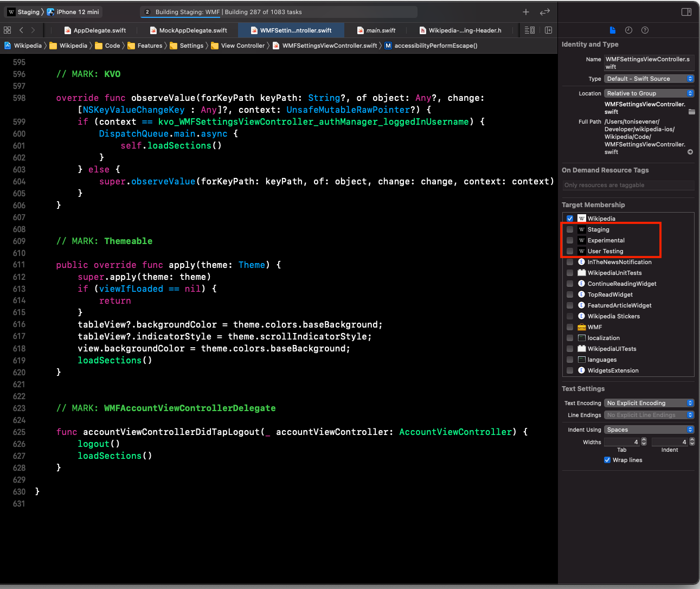The width and height of the screenshot is (700, 589).
Task: Hide the inspector panel using sidebar icon
Action: coord(686,12)
